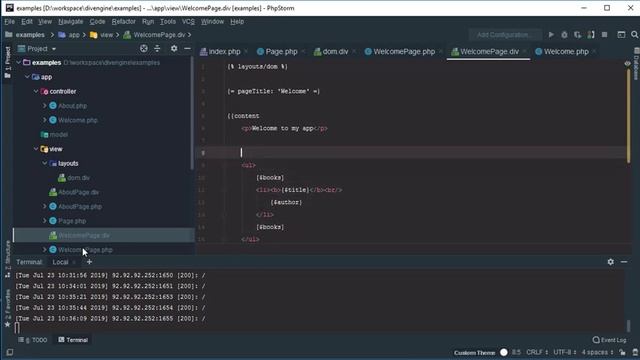
Task: Open the File menu
Action: [9, 22]
